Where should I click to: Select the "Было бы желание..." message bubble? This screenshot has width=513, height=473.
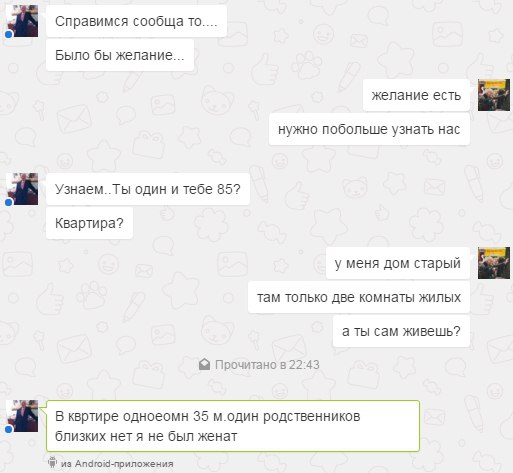(120, 55)
